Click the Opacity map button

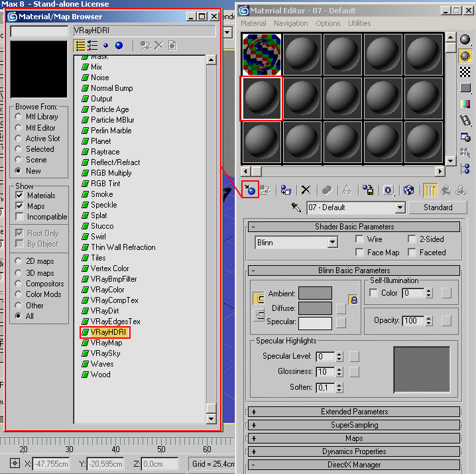[446, 321]
